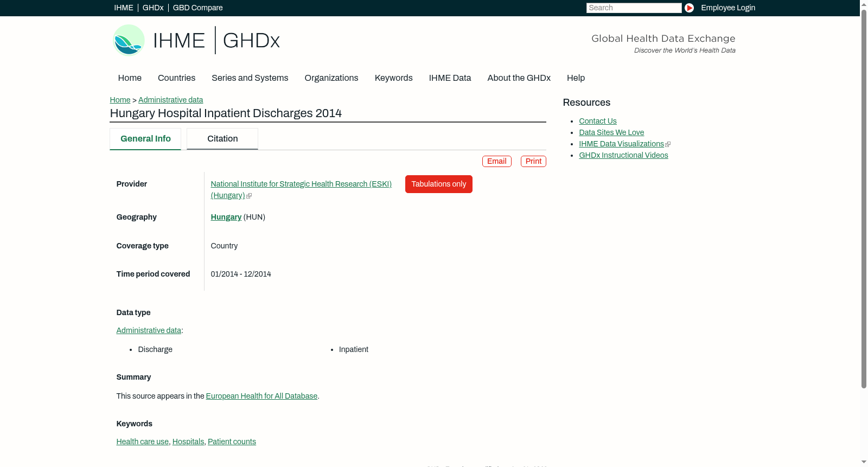868x467 pixels.
Task: Open the Employee Login link
Action: [x=728, y=8]
